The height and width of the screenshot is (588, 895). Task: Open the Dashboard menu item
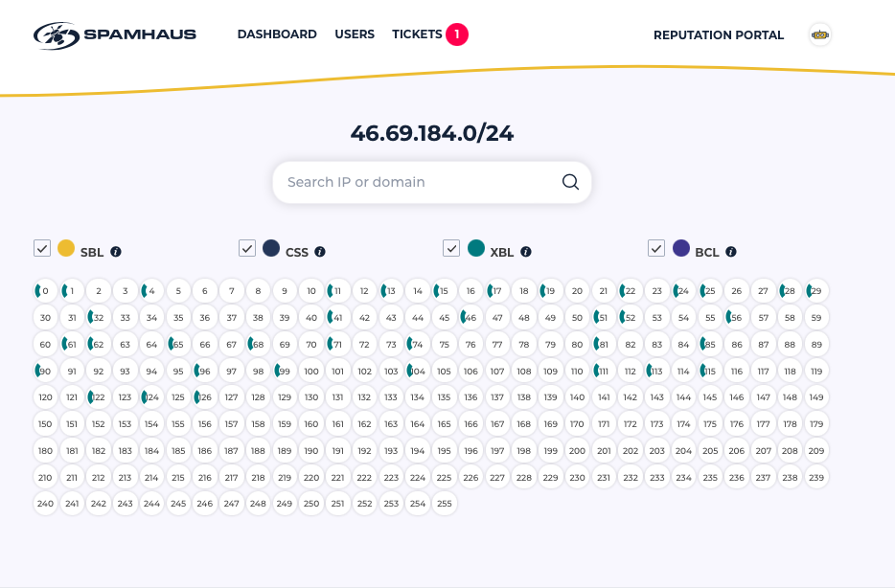pos(277,34)
